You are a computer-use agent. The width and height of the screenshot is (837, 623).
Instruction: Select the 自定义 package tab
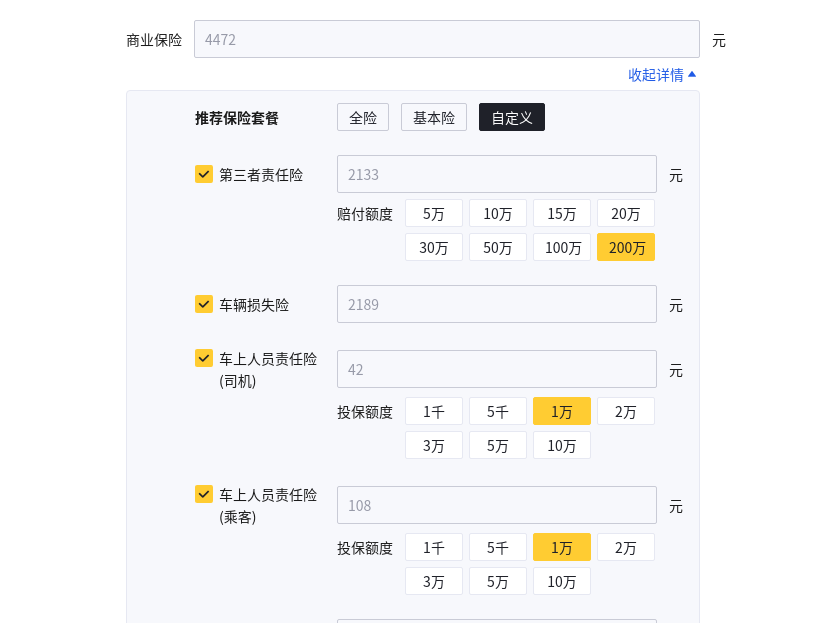512,118
